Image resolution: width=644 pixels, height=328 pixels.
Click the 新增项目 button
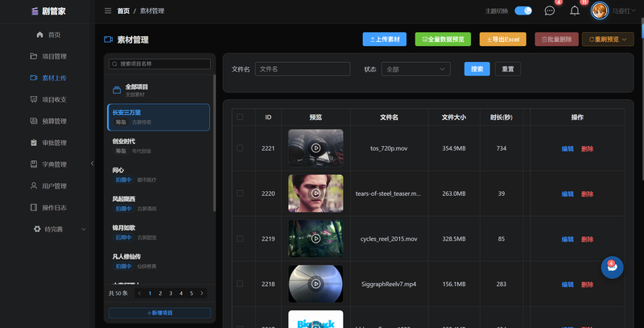coord(159,313)
